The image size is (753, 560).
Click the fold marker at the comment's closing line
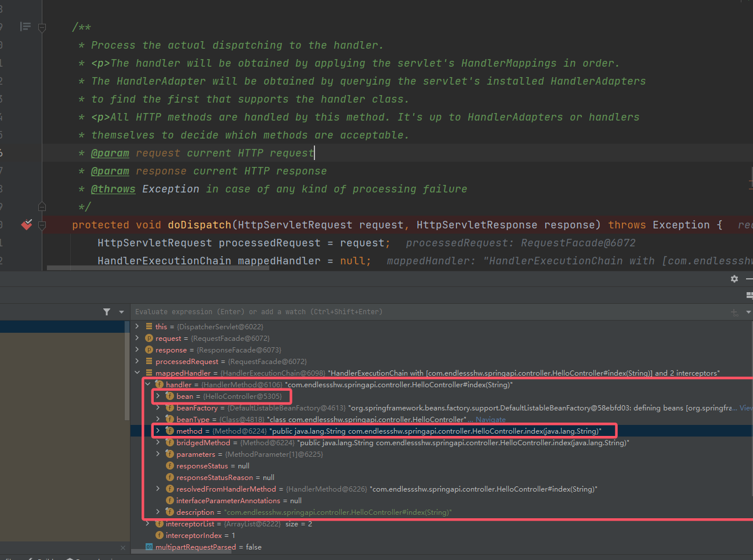(42, 206)
